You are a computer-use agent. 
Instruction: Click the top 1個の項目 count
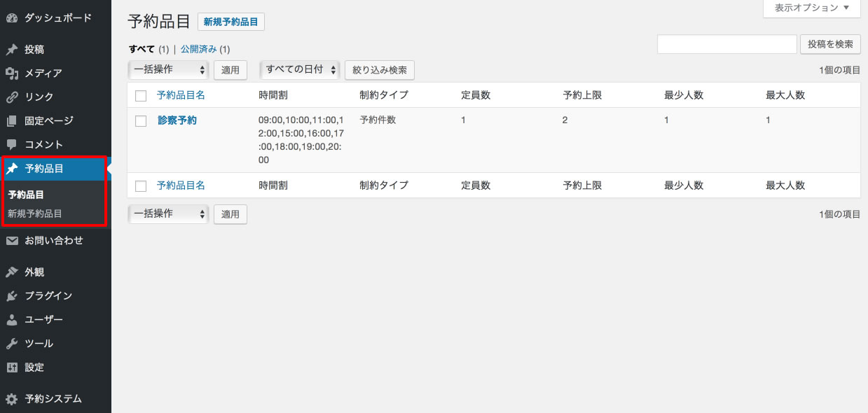coord(839,70)
